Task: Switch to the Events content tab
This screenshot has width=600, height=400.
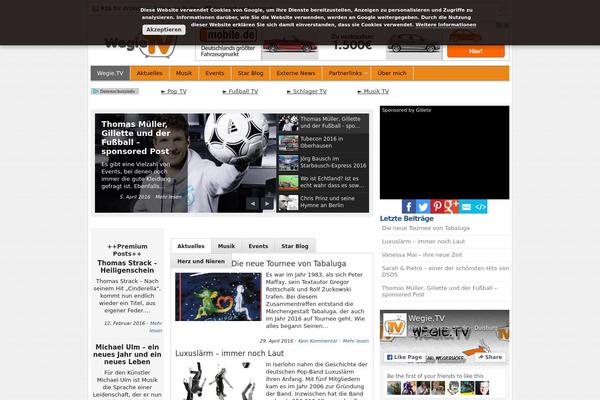Action: point(258,246)
